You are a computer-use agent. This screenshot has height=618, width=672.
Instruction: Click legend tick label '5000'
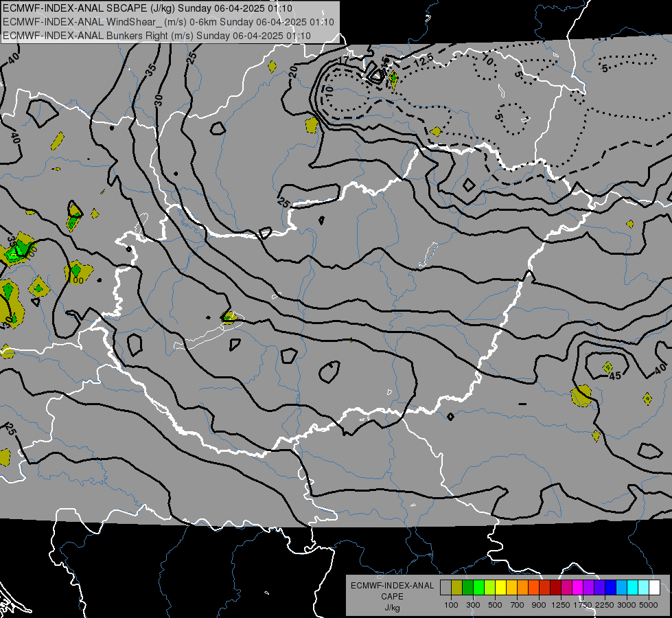649,605
